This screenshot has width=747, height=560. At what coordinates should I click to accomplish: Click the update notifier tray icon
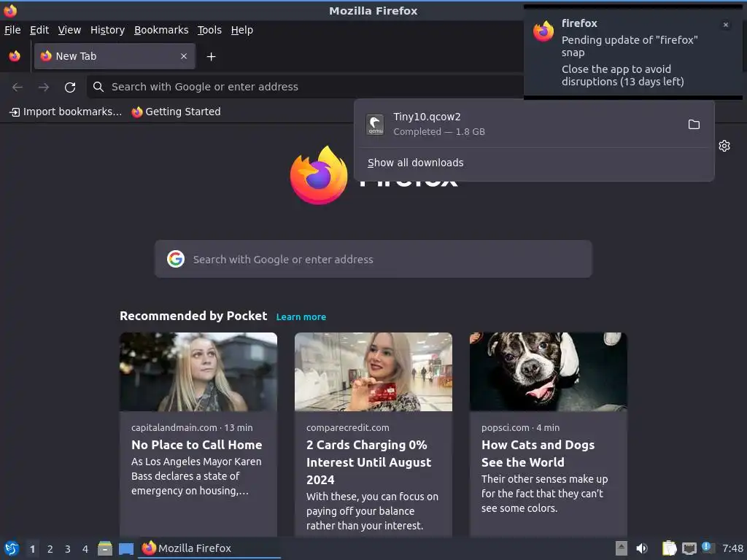pos(708,548)
